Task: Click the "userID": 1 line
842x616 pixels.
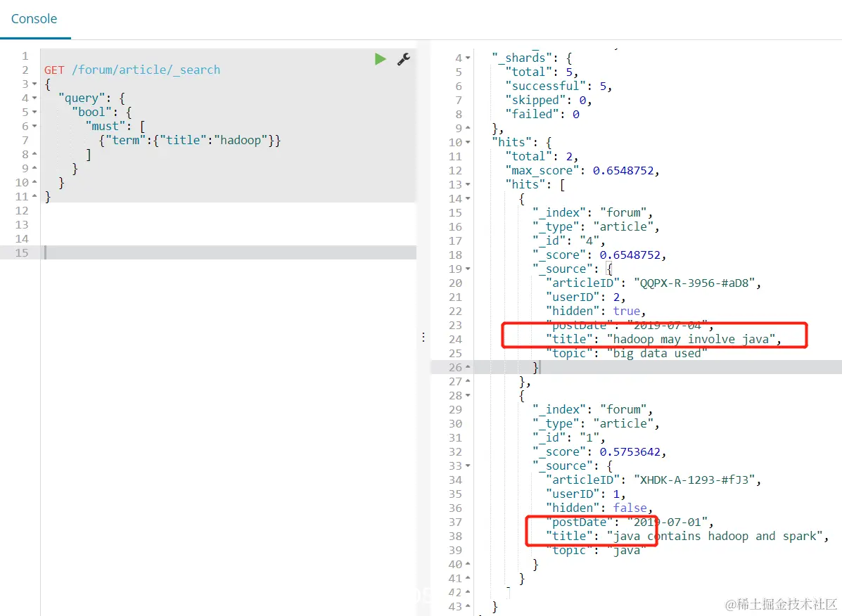Action: 585,494
